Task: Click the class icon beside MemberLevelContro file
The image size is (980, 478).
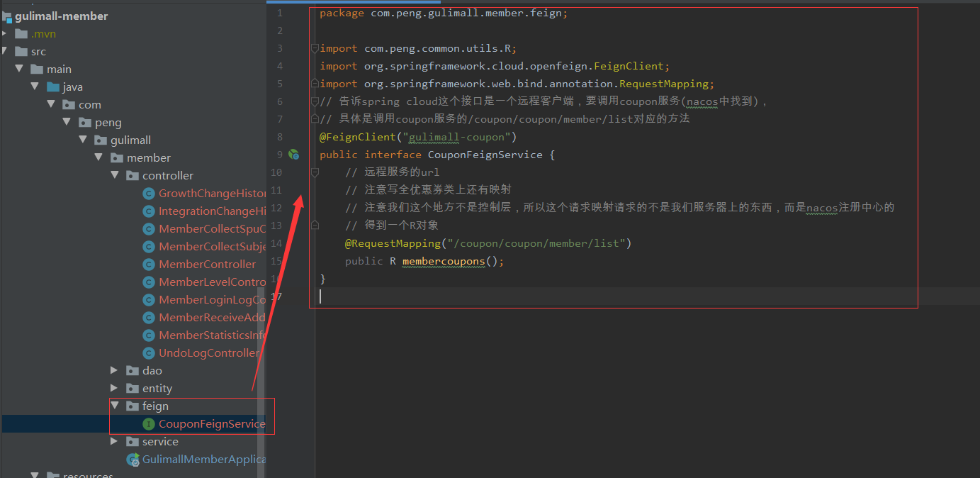Action: (148, 282)
